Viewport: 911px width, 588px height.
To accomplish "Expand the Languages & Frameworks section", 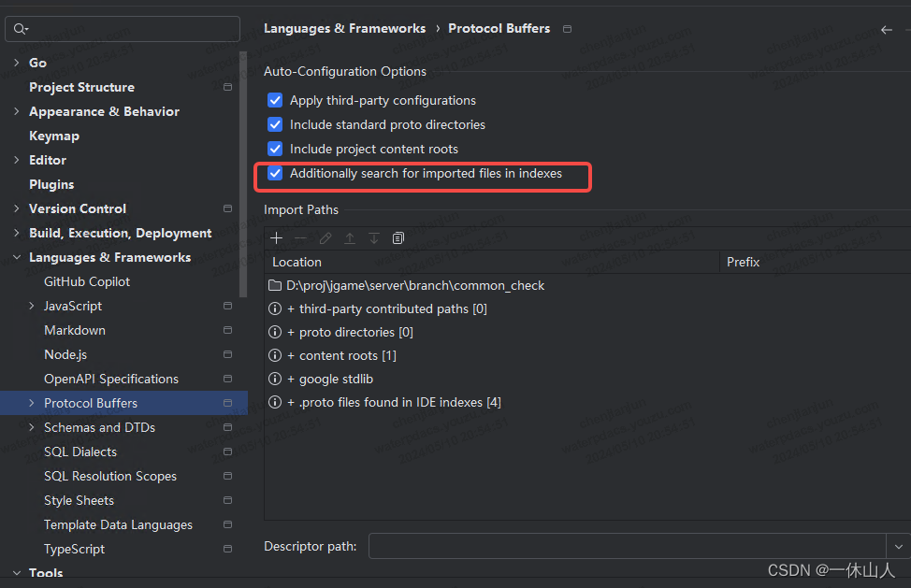I will point(17,257).
